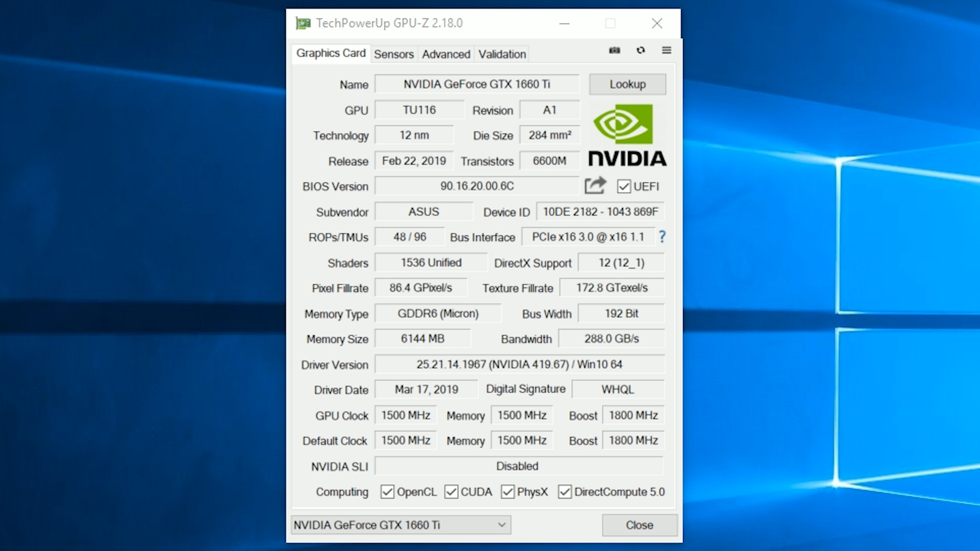Click the Lookup button
Image resolution: width=980 pixels, height=551 pixels.
click(x=628, y=84)
